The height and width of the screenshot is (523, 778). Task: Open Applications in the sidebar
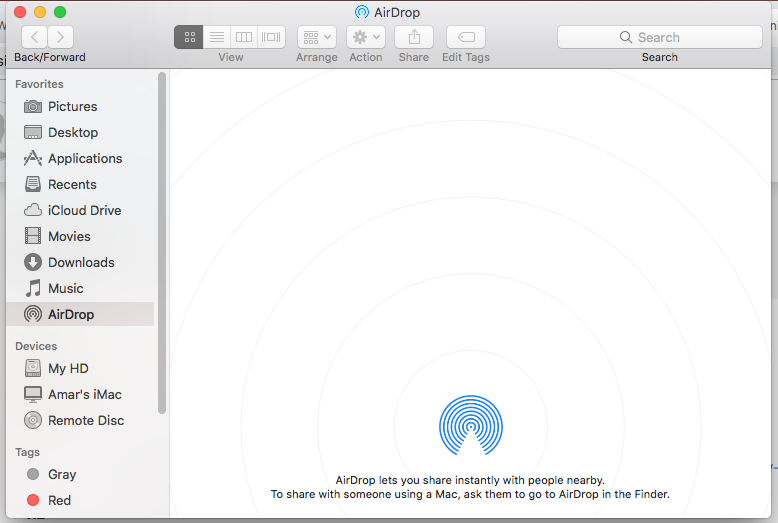click(80, 158)
